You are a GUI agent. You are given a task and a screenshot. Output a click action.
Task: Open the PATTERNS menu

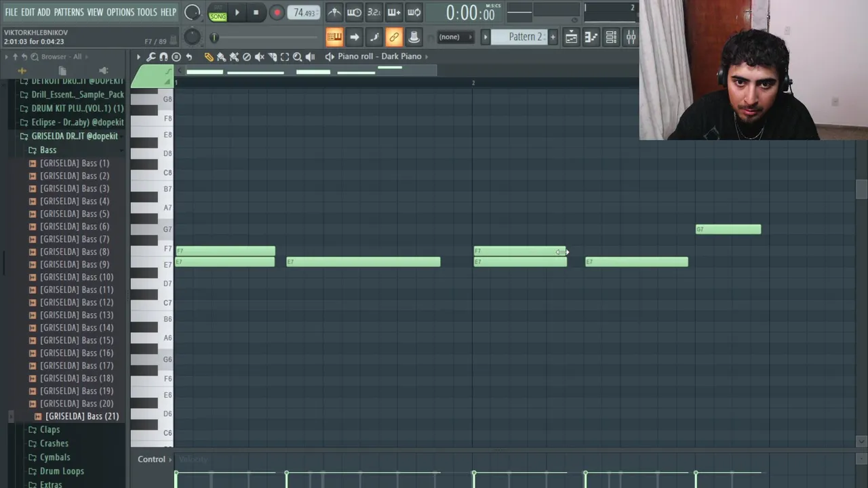pyautogui.click(x=69, y=12)
